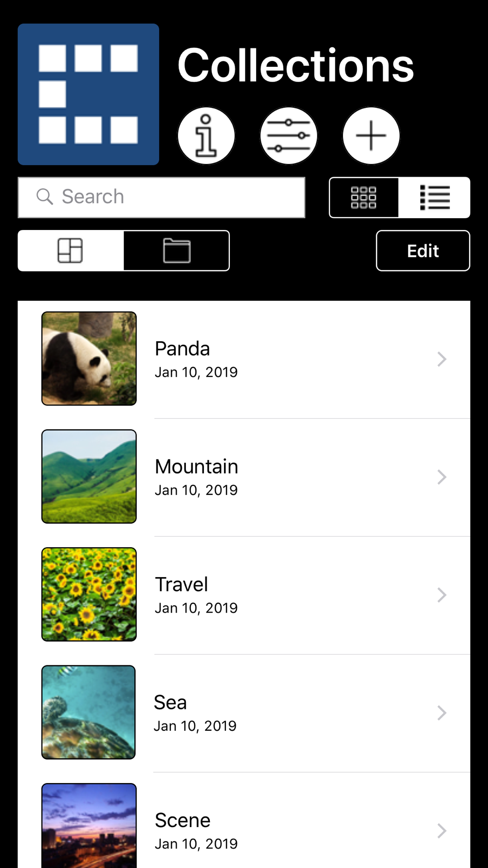Expand the Mountain collection chevron
Viewport: 488px width, 868px height.
pos(442,477)
